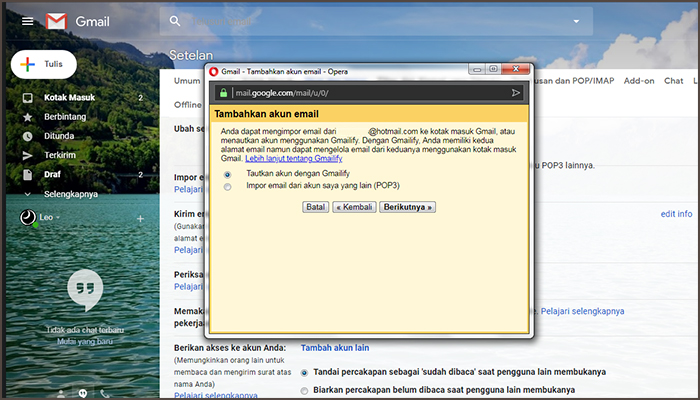
Task: Click the send arrow in popup address bar
Action: point(516,92)
